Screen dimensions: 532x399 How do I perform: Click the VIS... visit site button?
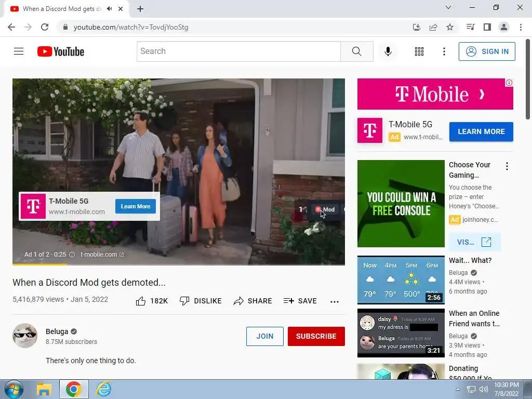pyautogui.click(x=474, y=242)
